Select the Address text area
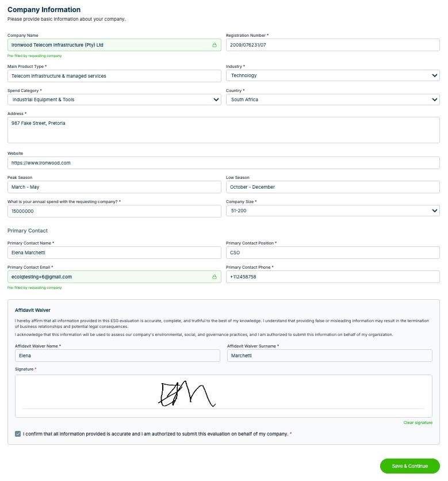Viewport: 448px width, 481px height. [x=224, y=130]
